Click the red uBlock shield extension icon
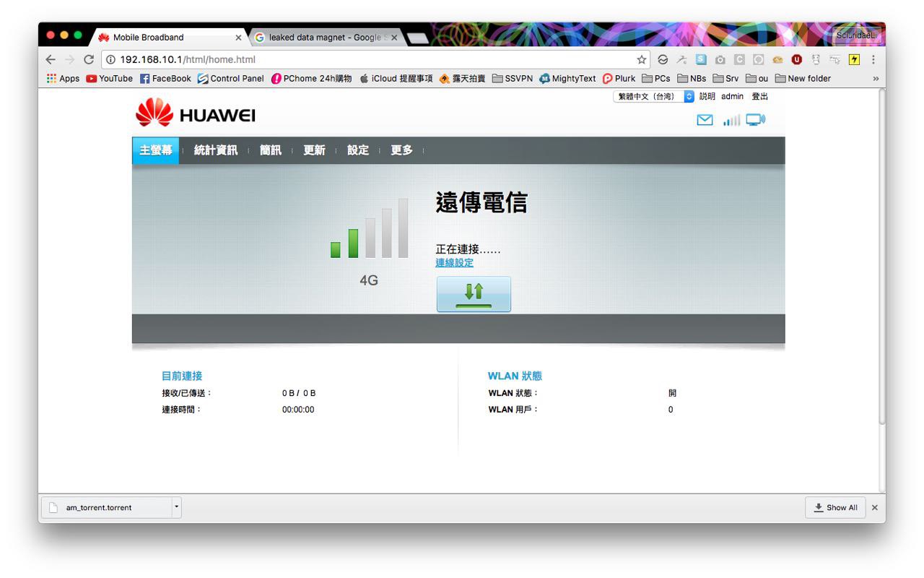This screenshot has height=578, width=924. [797, 60]
